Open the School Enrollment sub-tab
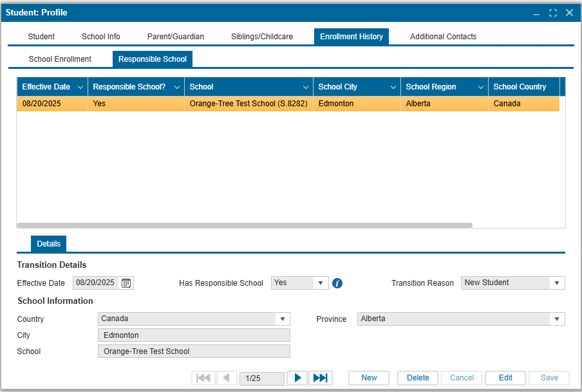The height and width of the screenshot is (392, 582). click(60, 59)
